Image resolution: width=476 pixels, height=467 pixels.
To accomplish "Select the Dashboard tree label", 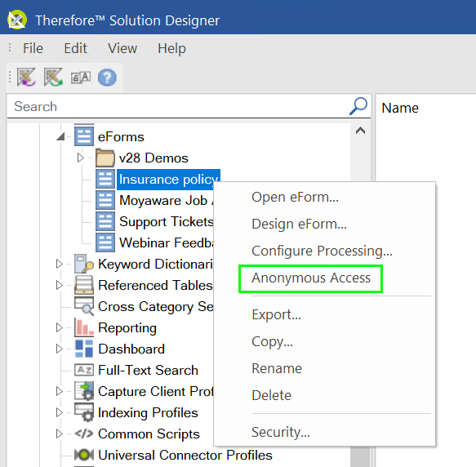I will click(x=131, y=349).
